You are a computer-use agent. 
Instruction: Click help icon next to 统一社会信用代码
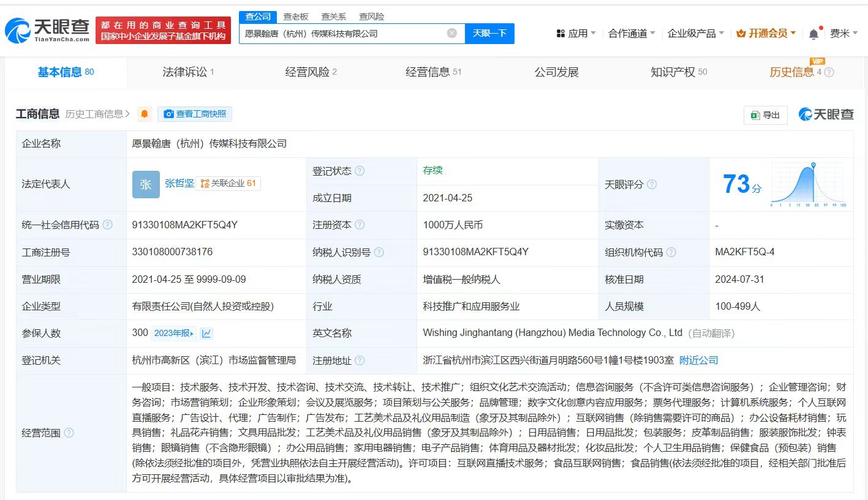108,225
